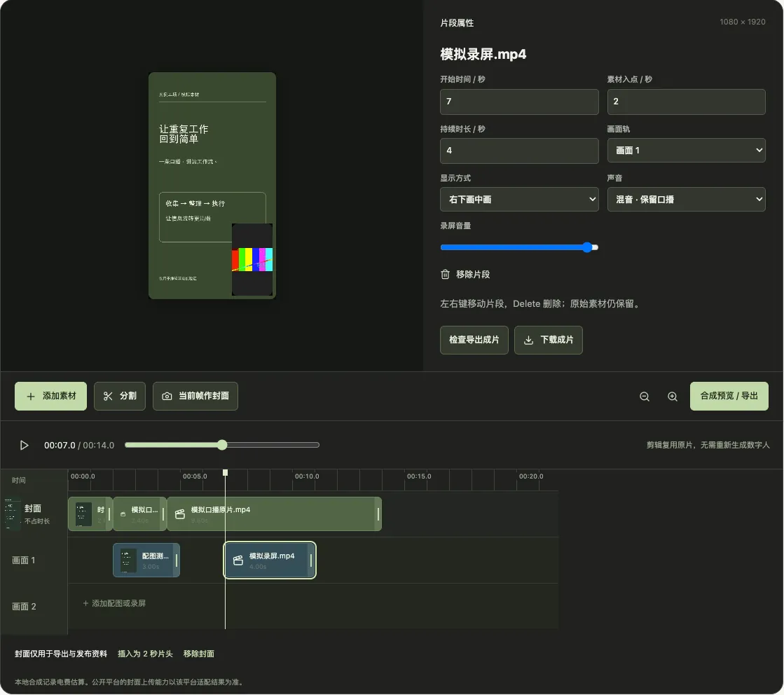The height and width of the screenshot is (695, 784).
Task: Click the 录屏音量 volume slider
Action: 519,247
